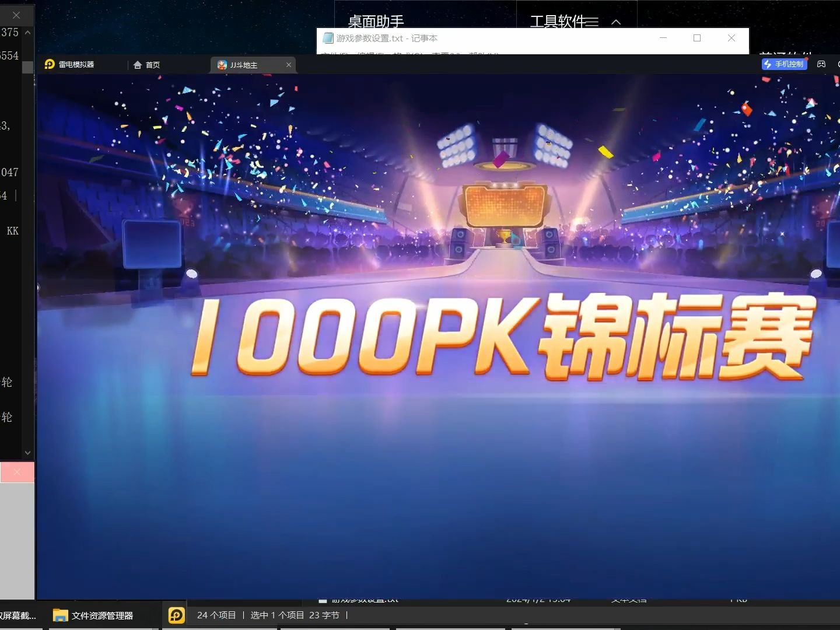840x630 pixels.
Task: Switch to the JJ斗地主 tab
Action: tap(248, 65)
